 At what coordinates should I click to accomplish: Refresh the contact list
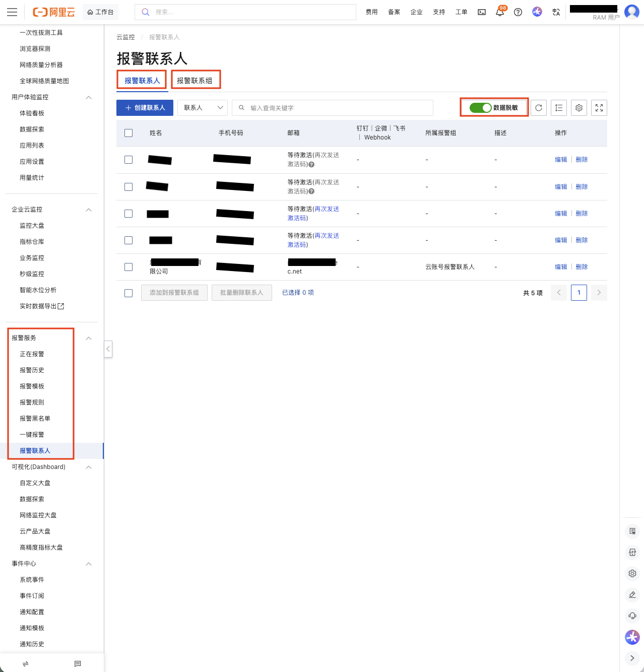(539, 108)
